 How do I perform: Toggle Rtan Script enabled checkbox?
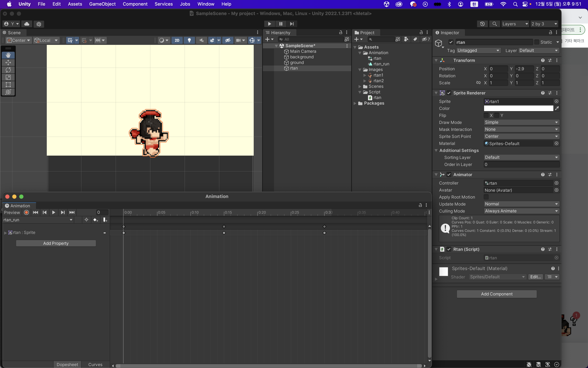pyautogui.click(x=449, y=249)
